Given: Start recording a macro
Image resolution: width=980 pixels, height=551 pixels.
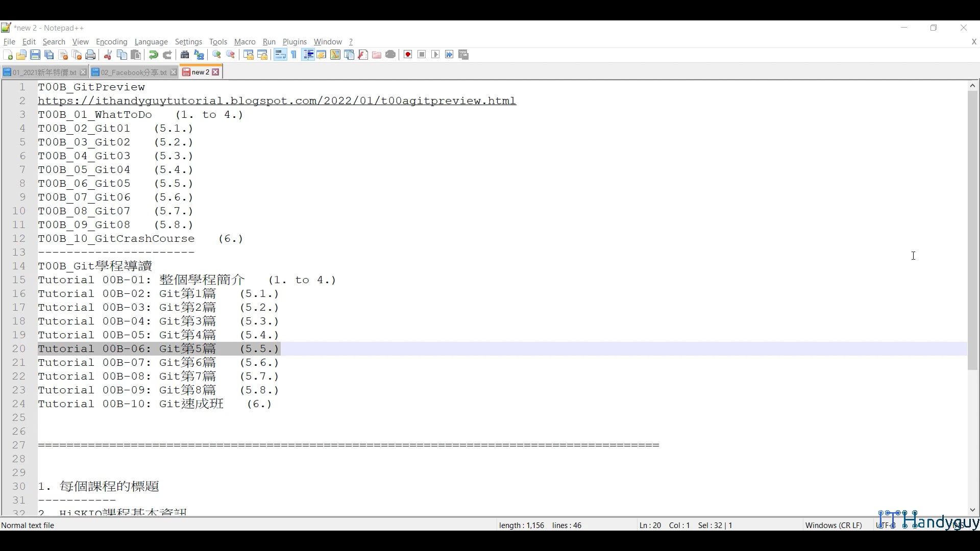Looking at the screenshot, I should 407,55.
